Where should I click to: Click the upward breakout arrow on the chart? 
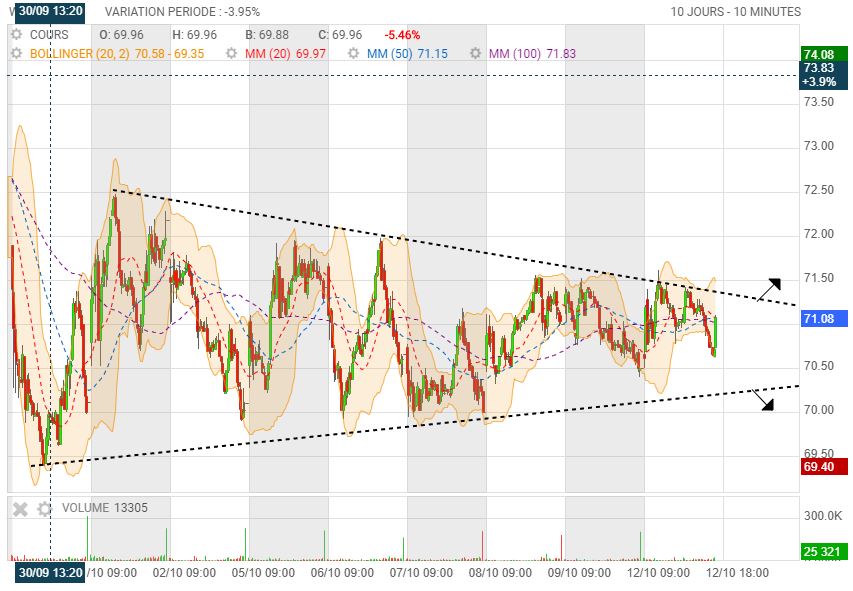pyautogui.click(x=768, y=289)
